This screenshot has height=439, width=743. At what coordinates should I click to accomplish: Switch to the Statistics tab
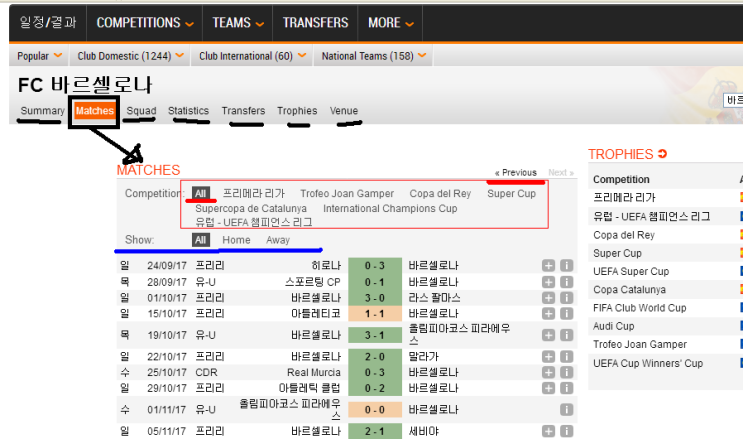(188, 110)
